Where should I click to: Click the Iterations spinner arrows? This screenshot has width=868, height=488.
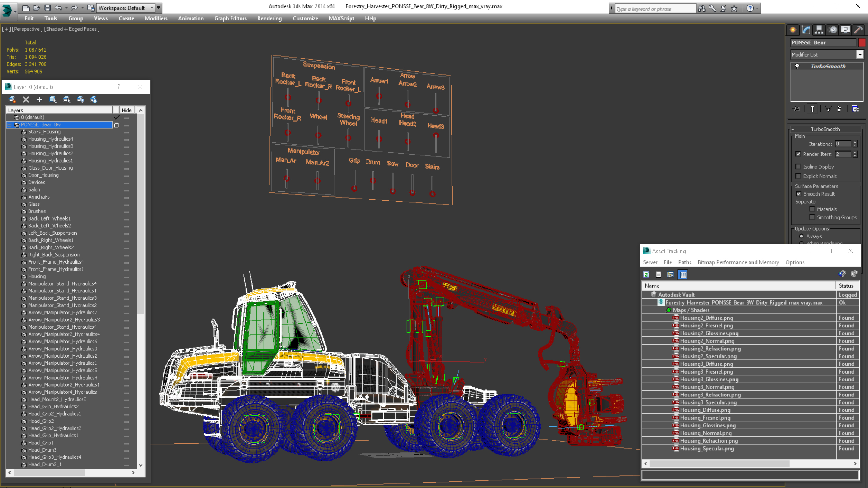tap(854, 144)
